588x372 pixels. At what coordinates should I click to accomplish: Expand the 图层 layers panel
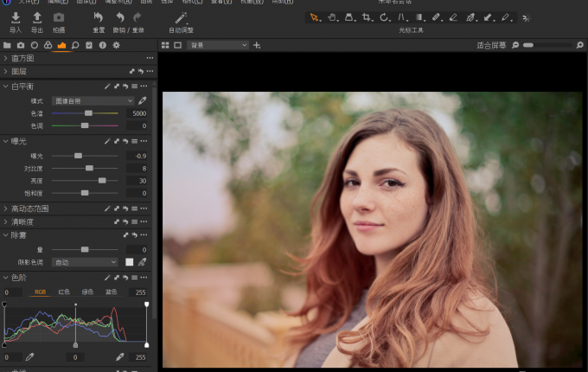[5, 71]
